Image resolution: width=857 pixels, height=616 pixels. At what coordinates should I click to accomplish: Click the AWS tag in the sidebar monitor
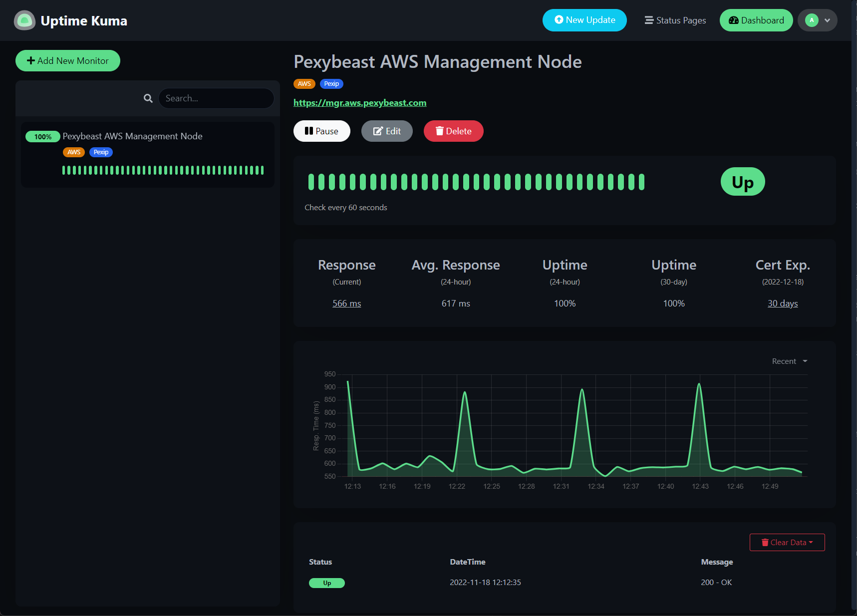coord(74,152)
